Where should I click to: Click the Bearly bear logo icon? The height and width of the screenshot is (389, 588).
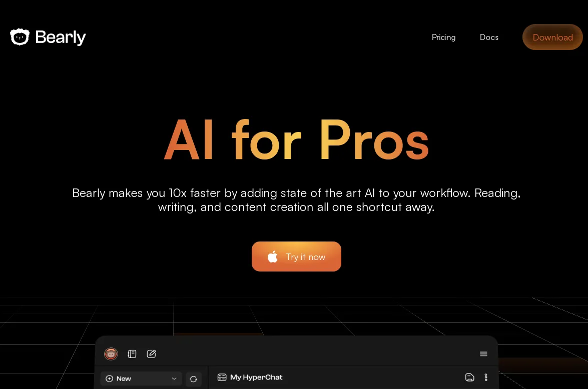(x=20, y=37)
